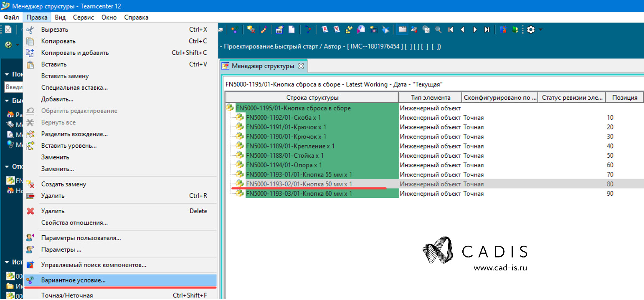Image resolution: width=644 pixels, height=300 pixels.
Task: Click the blue origami bird toolbar icon
Action: (x=386, y=30)
